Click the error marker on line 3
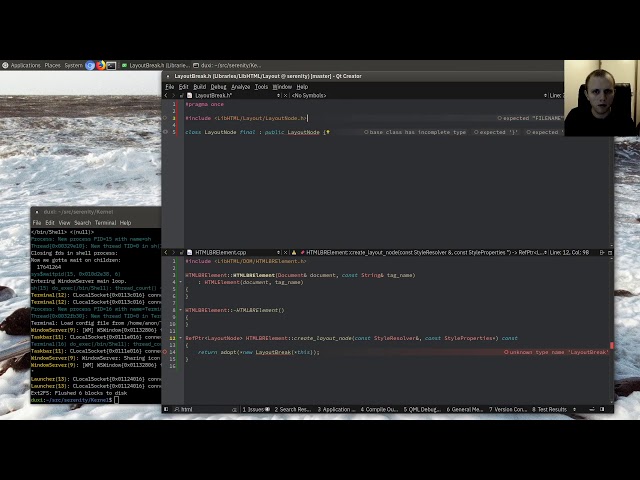This screenshot has width=640, height=480. [x=165, y=118]
